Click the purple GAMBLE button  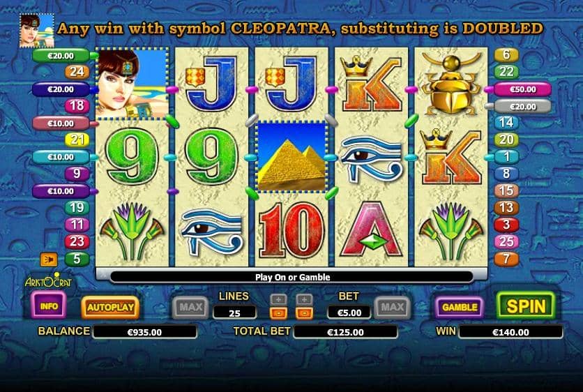pos(460,307)
